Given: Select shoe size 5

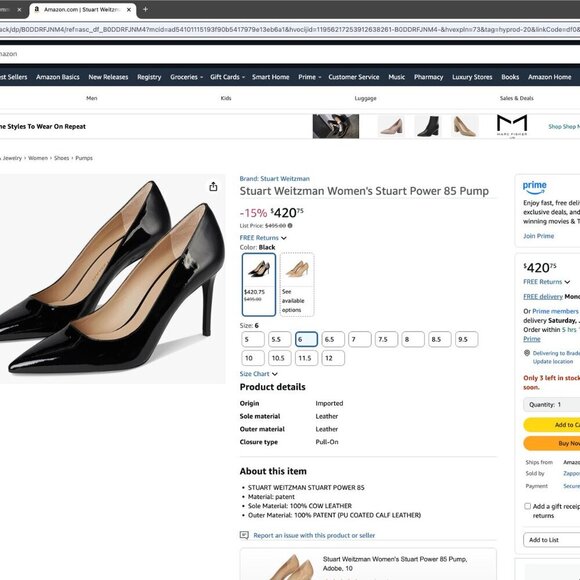Looking at the screenshot, I should [253, 339].
